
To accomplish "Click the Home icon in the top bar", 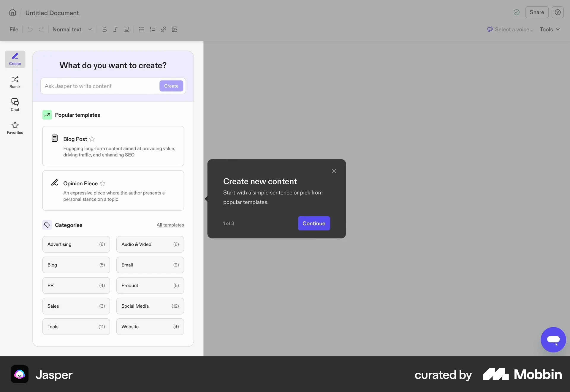I will 12,12.
